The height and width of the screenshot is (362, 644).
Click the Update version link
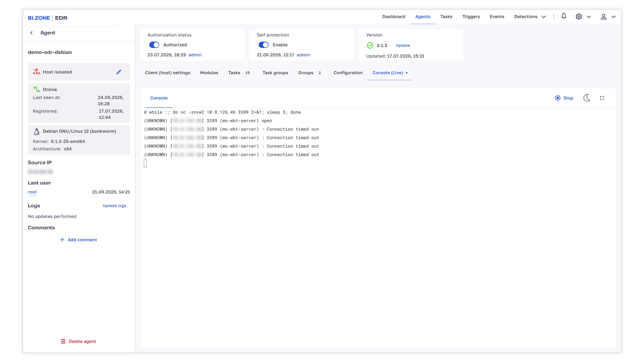tap(403, 45)
